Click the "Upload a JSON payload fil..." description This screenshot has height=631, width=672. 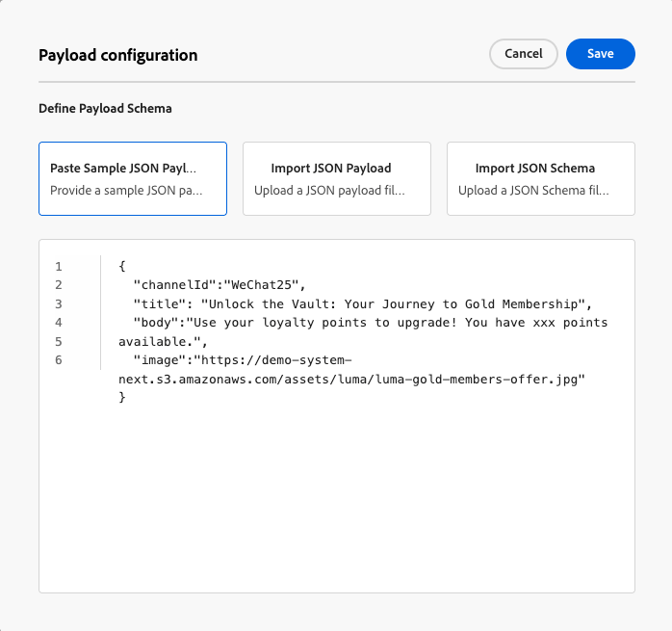[x=329, y=191]
